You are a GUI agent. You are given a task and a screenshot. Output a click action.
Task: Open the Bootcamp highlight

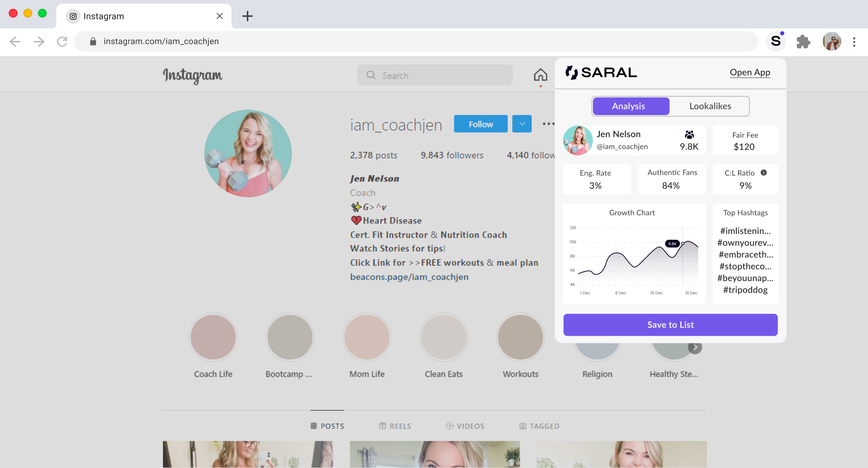pyautogui.click(x=290, y=337)
